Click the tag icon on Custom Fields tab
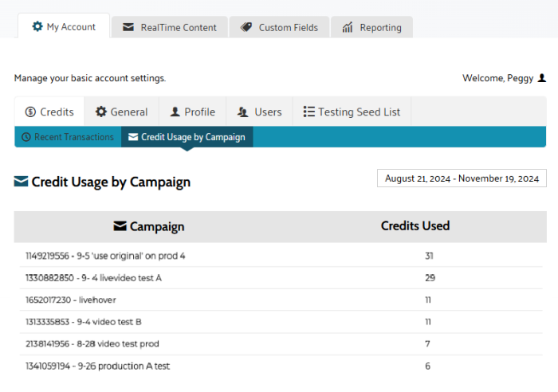This screenshot has width=558, height=392. 246,27
